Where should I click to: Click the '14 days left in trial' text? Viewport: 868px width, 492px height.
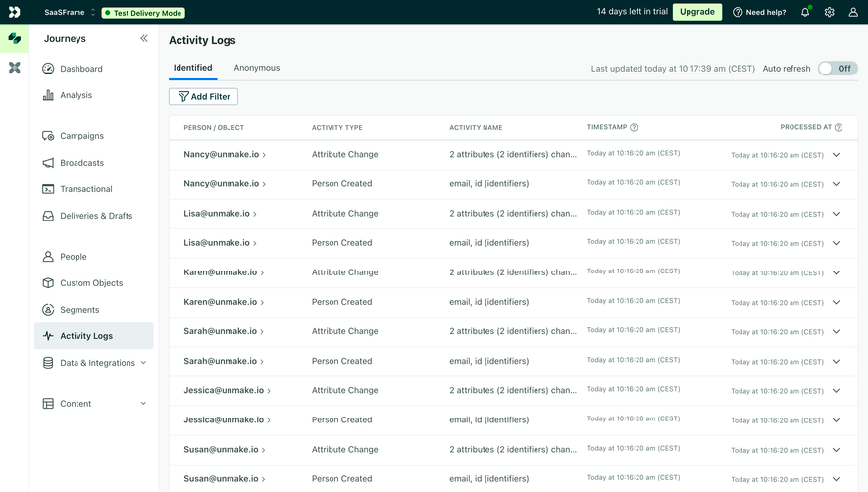click(x=633, y=12)
